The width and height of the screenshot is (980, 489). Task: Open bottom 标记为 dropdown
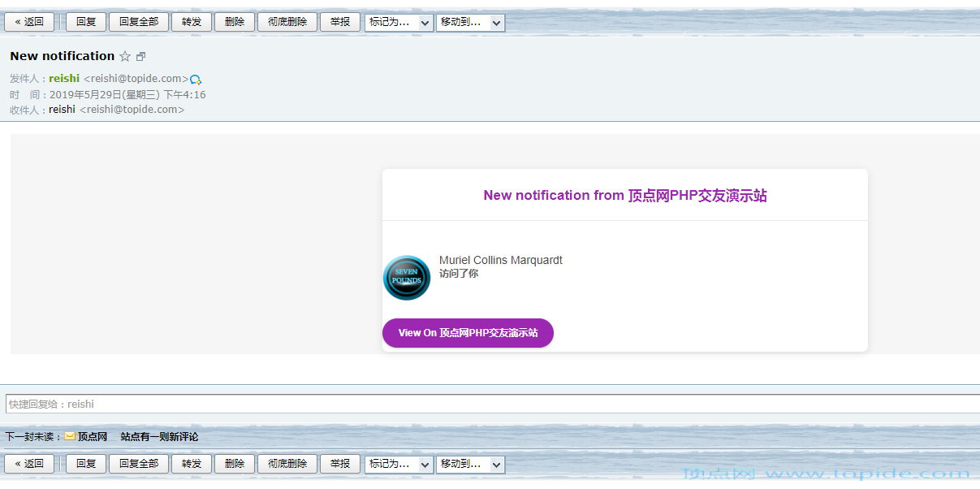coord(399,465)
